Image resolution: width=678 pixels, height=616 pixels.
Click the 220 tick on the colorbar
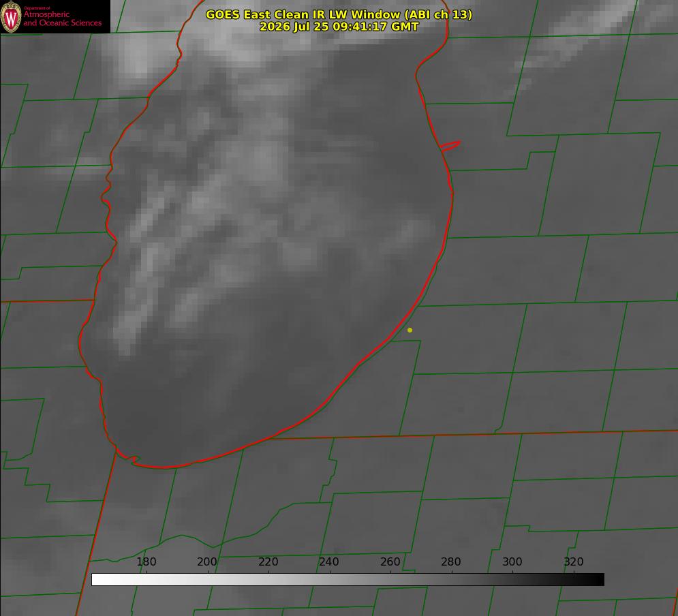268,561
